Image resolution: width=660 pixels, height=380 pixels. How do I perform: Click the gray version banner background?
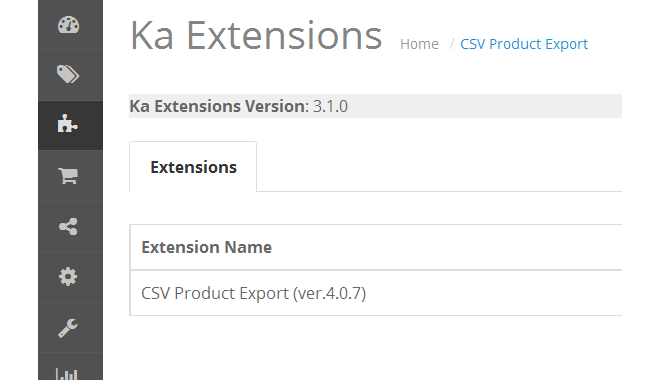[484, 106]
